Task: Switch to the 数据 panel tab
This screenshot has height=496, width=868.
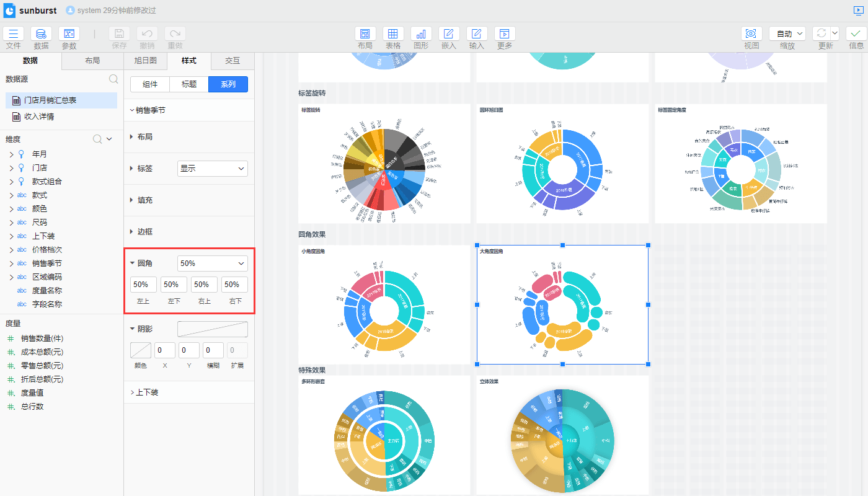Action: pos(30,61)
